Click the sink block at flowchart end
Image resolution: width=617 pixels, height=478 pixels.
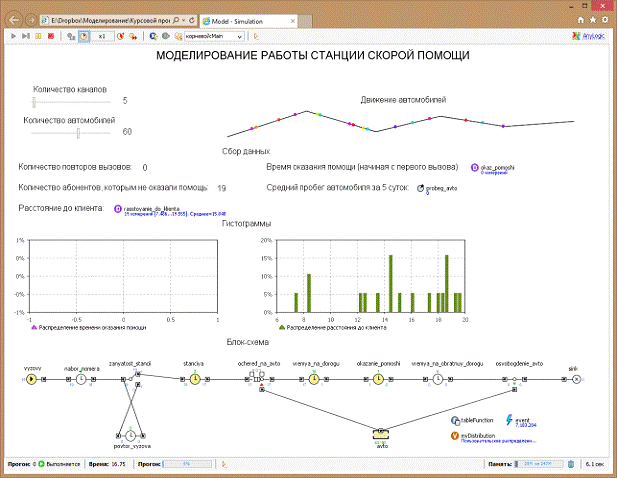tap(575, 379)
